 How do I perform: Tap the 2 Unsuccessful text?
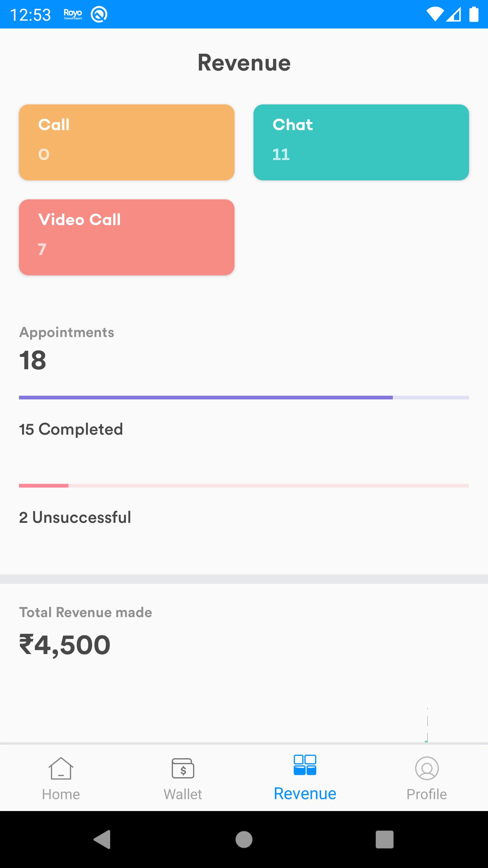[x=75, y=517]
